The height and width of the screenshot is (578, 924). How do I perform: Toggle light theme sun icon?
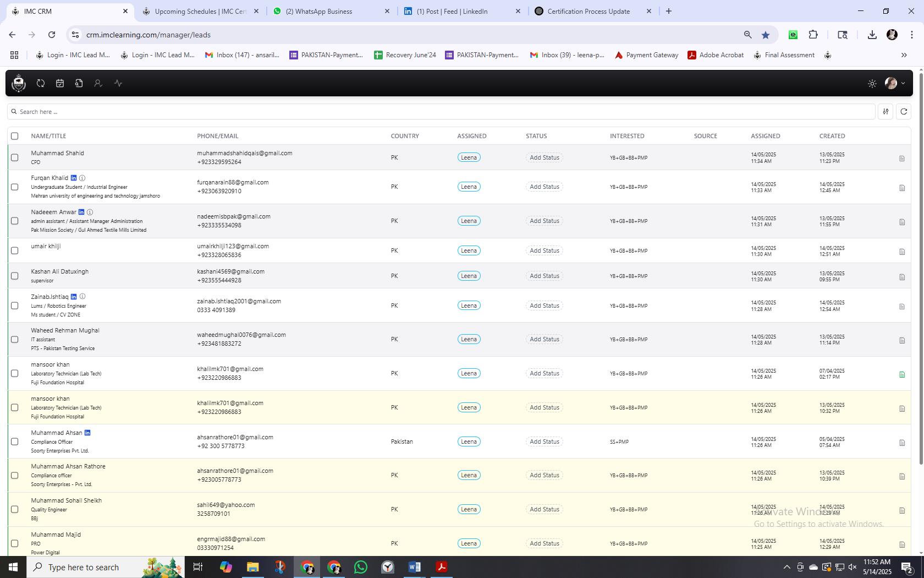pos(872,84)
